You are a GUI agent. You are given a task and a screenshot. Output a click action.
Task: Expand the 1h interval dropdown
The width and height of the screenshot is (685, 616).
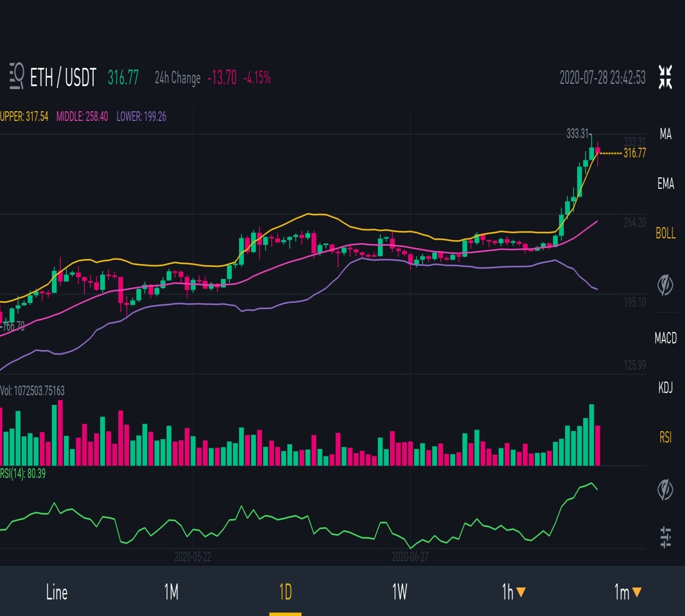[x=514, y=592]
